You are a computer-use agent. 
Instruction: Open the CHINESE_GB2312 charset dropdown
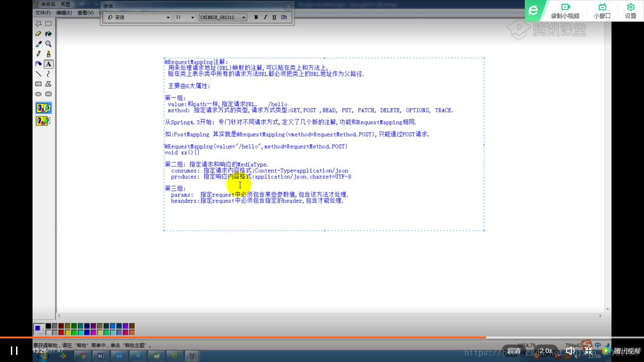[x=244, y=17]
